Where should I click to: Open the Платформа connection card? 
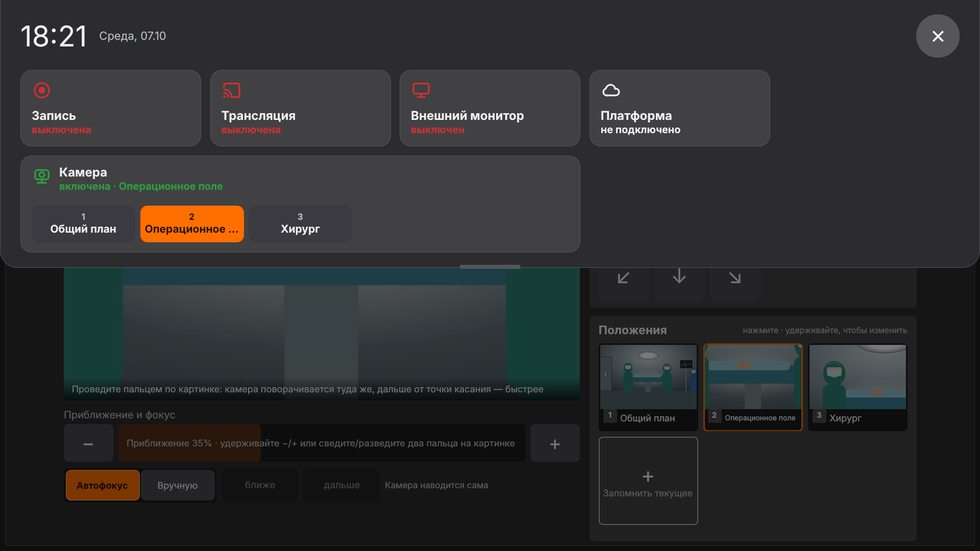point(680,108)
